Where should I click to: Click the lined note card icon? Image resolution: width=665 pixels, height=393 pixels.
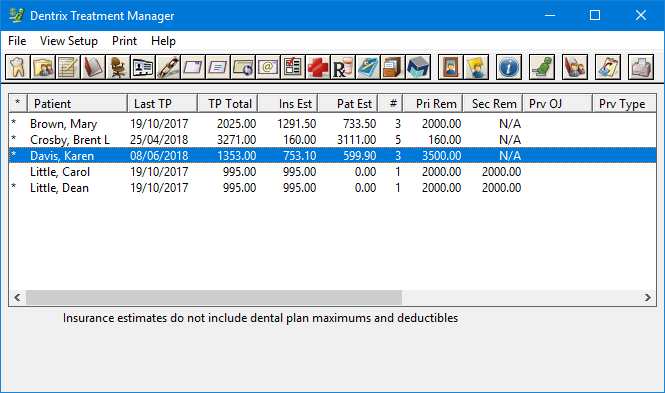(218, 67)
